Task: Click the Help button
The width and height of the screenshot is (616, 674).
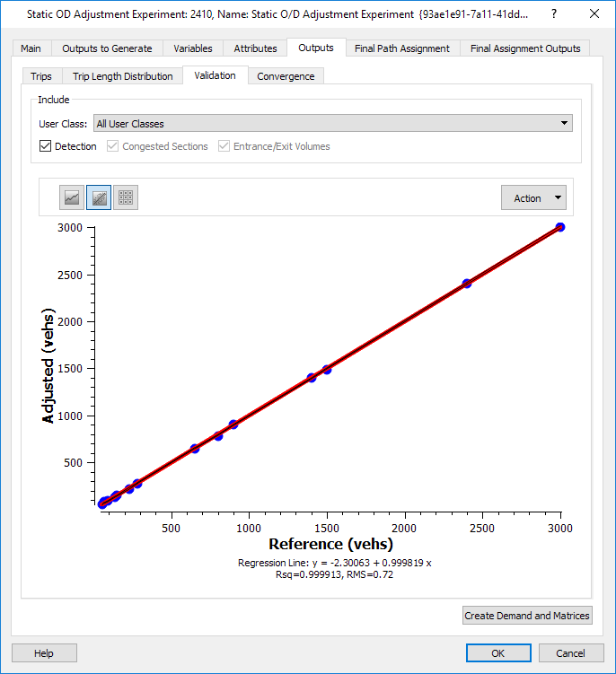Action: click(44, 653)
